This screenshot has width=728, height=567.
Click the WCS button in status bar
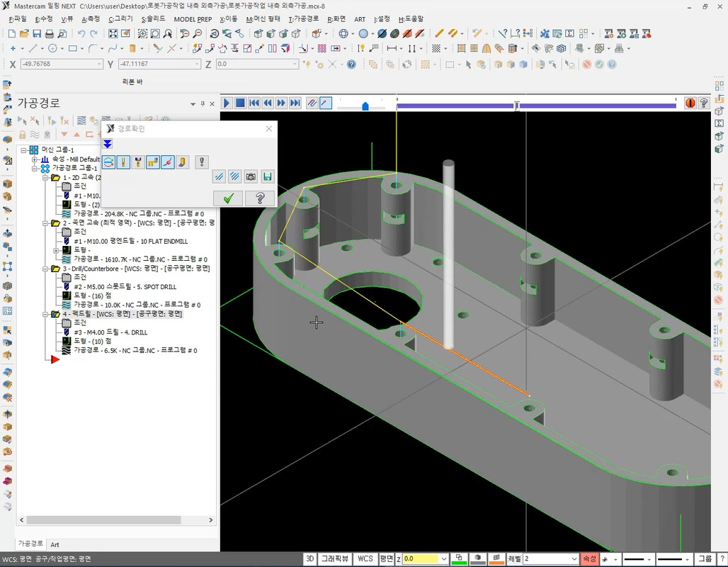tap(365, 558)
